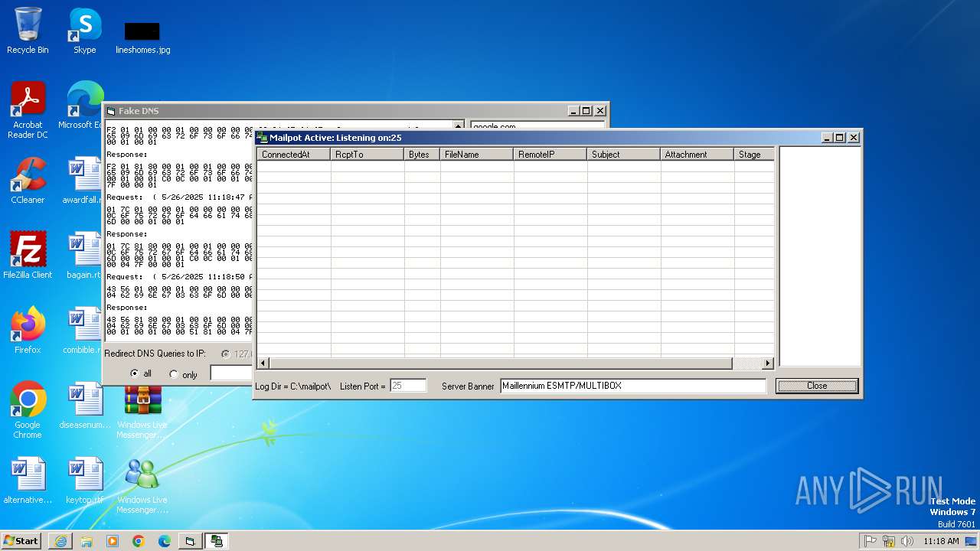Open the Windows Live Messenger people icon
Image resolution: width=980 pixels, height=551 pixels.
pos(142,485)
